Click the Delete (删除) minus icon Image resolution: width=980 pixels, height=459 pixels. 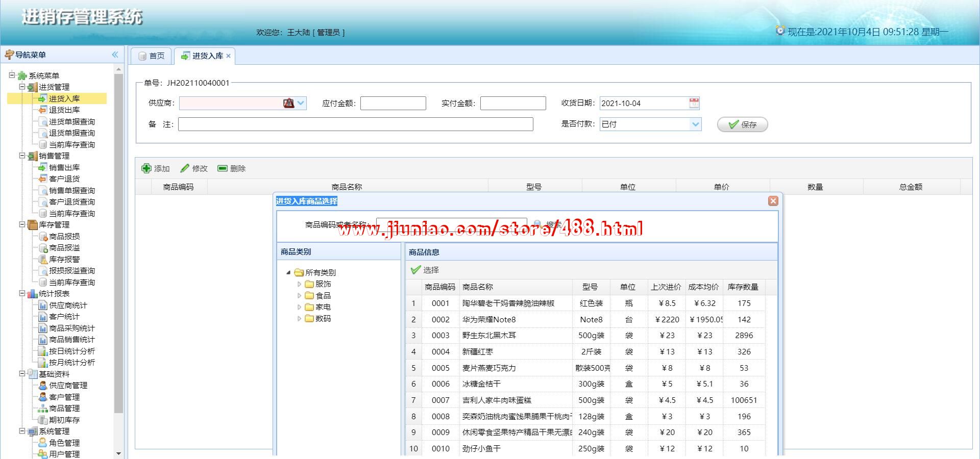click(x=223, y=168)
